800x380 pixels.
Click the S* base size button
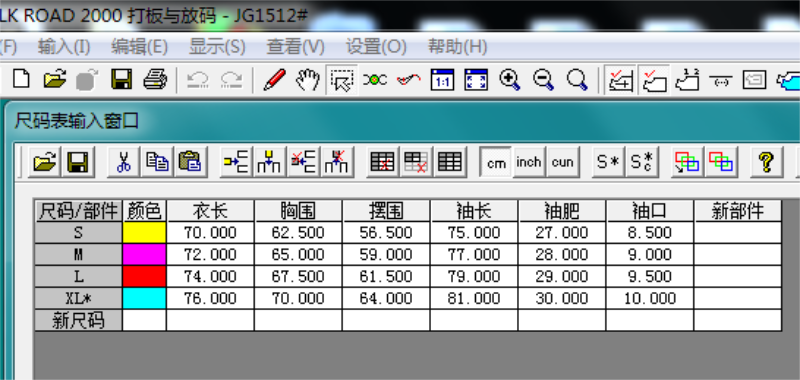tap(608, 162)
